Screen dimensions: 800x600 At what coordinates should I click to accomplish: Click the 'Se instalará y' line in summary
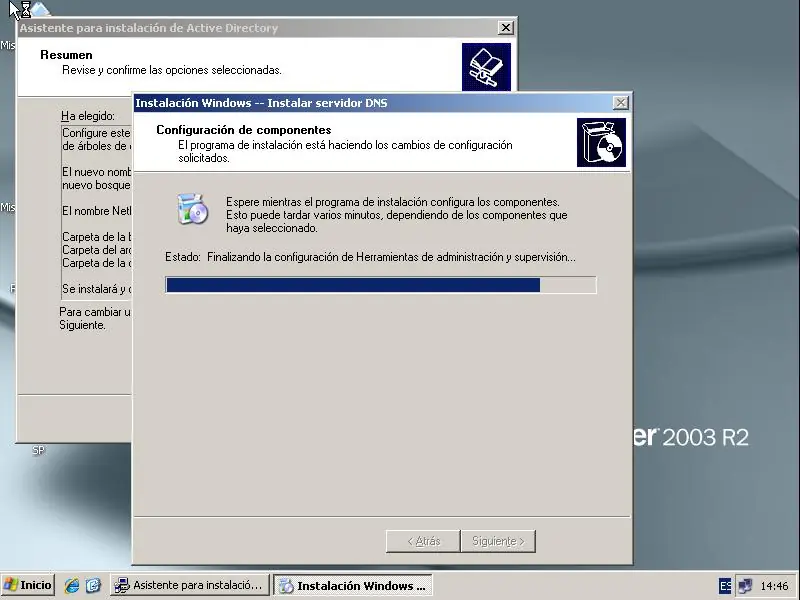pos(96,289)
